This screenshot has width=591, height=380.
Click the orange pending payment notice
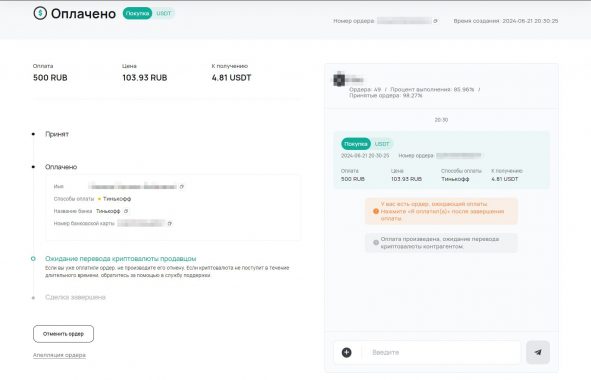point(441,211)
